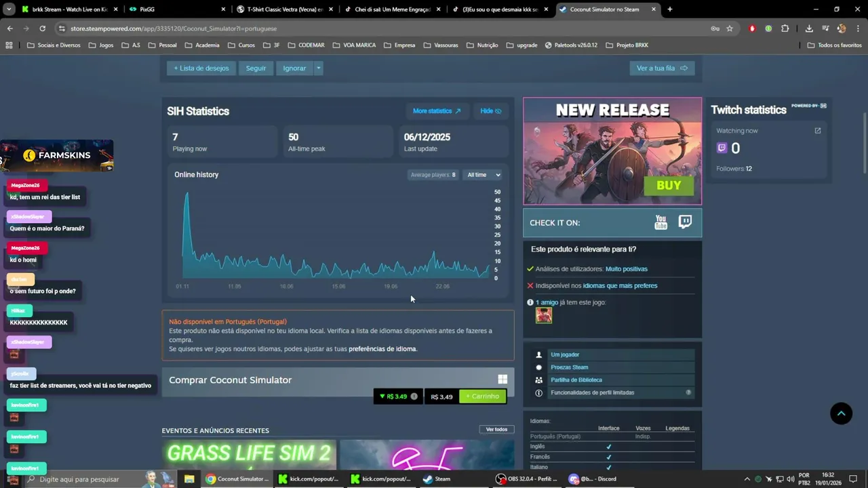The image size is (868, 488).
Task: Open Ver a tua fila
Action: click(x=662, y=68)
